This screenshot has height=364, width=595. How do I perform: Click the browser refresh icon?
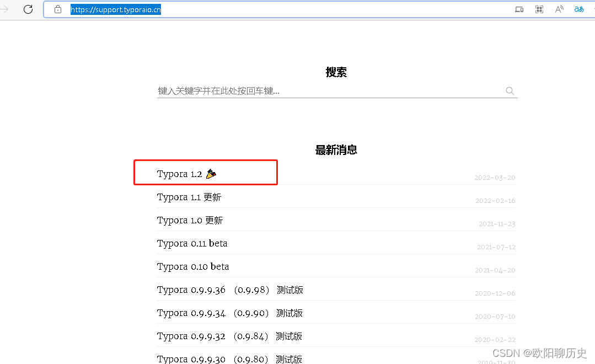[x=28, y=9]
